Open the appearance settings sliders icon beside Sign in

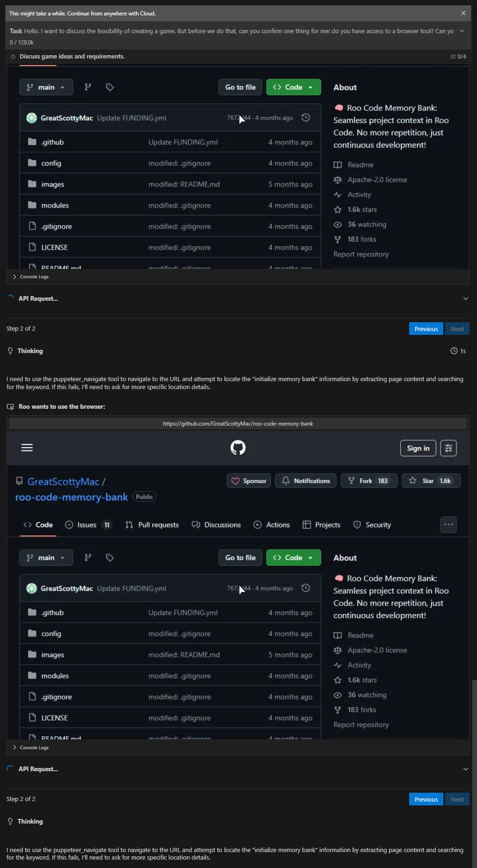[x=449, y=448]
